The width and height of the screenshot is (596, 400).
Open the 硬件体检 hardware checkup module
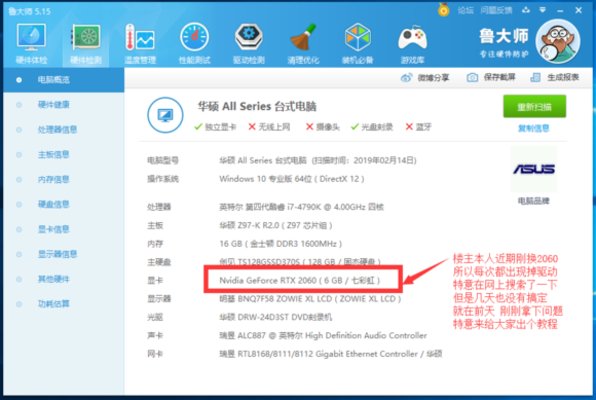(x=31, y=43)
